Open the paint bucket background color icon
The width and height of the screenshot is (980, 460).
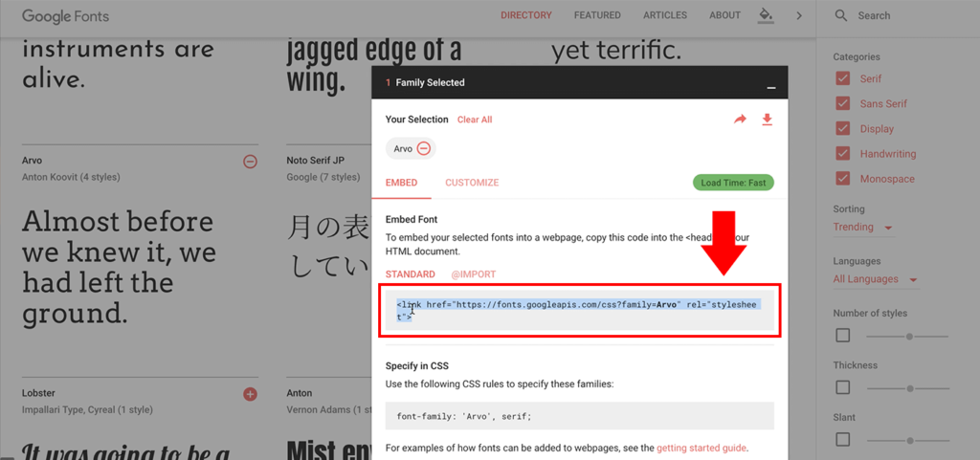(765, 15)
